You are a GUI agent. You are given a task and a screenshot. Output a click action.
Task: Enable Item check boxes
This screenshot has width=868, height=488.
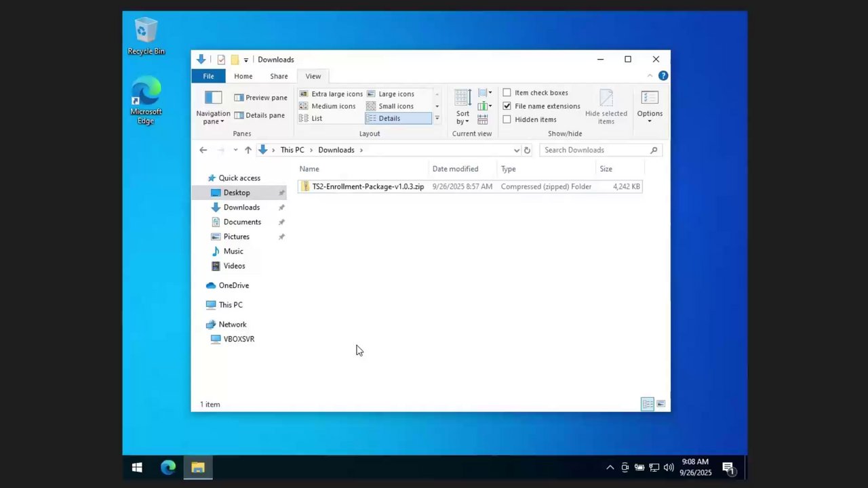[536, 93]
